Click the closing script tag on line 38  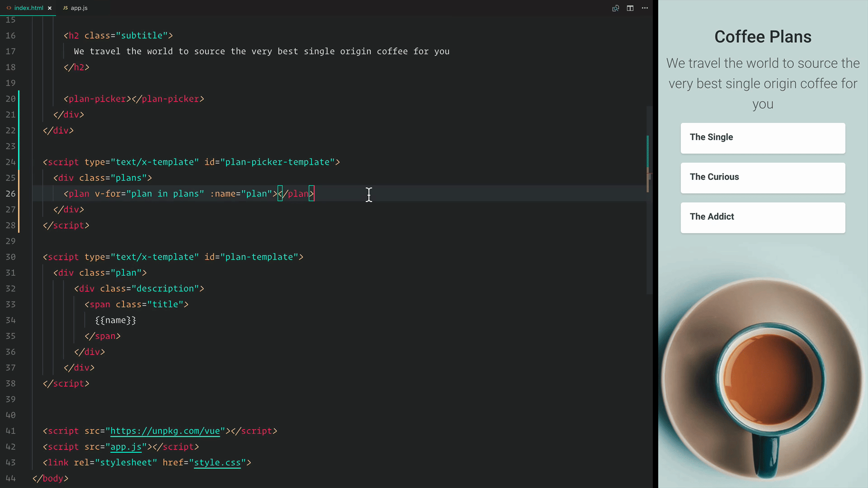click(66, 384)
